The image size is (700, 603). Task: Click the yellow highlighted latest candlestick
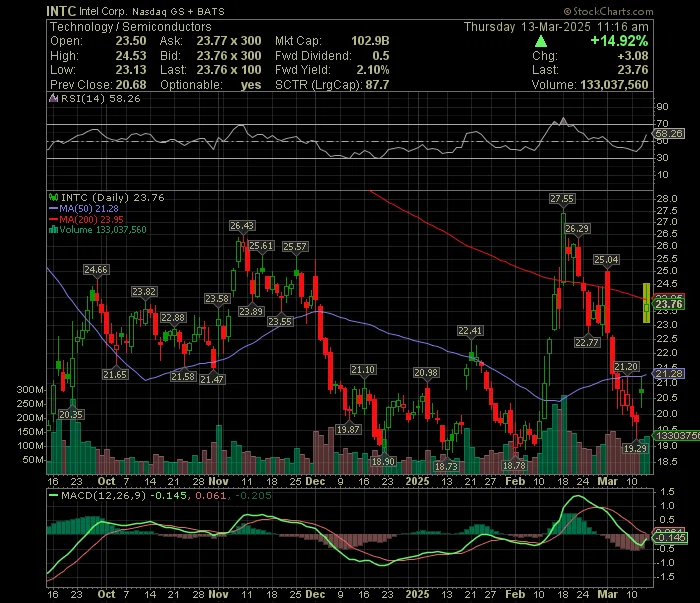click(646, 303)
